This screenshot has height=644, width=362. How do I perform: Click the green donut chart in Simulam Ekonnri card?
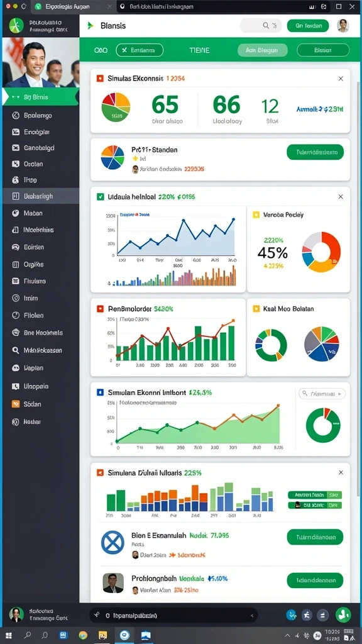[x=324, y=425]
